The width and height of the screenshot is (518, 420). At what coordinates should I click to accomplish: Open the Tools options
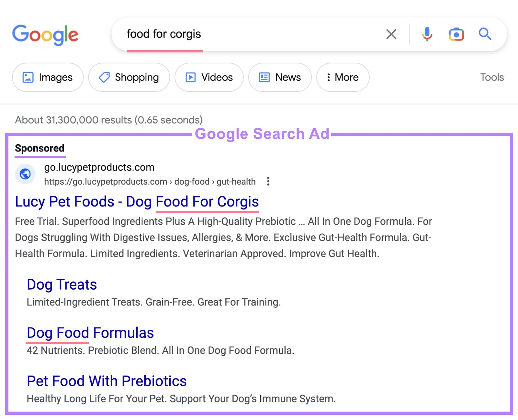tap(491, 77)
